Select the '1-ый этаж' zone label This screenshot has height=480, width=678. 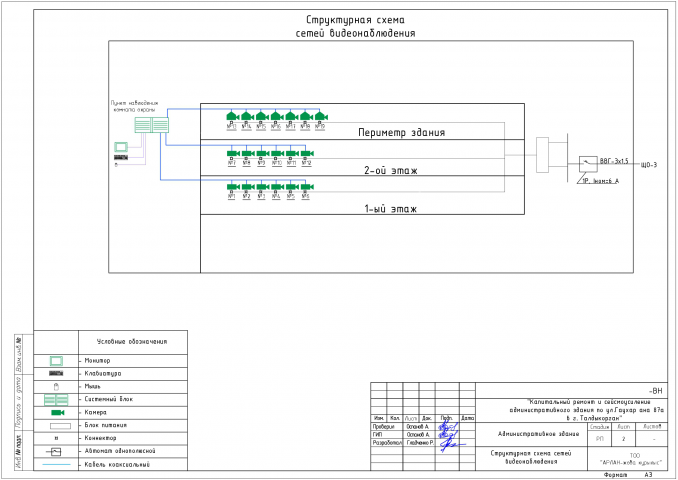tap(390, 209)
